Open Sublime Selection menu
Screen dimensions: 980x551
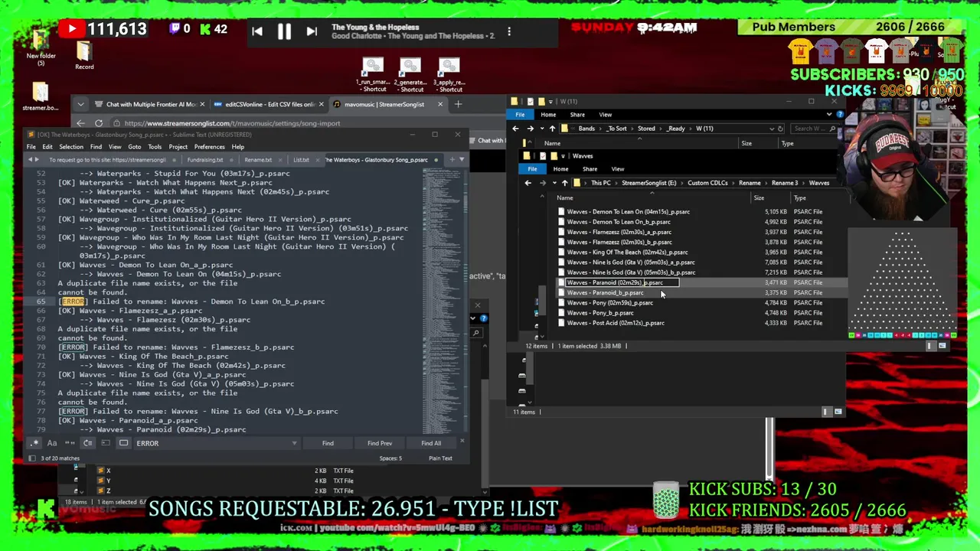pyautogui.click(x=71, y=147)
